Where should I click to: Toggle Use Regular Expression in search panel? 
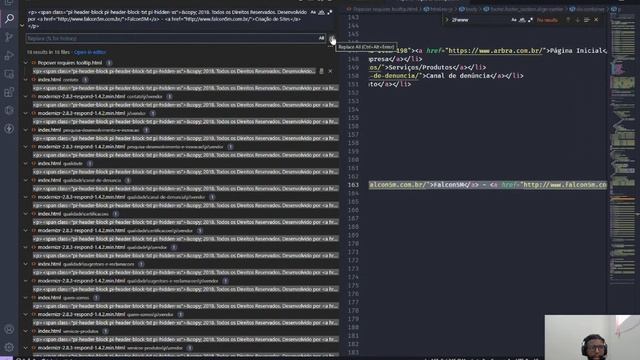click(329, 12)
